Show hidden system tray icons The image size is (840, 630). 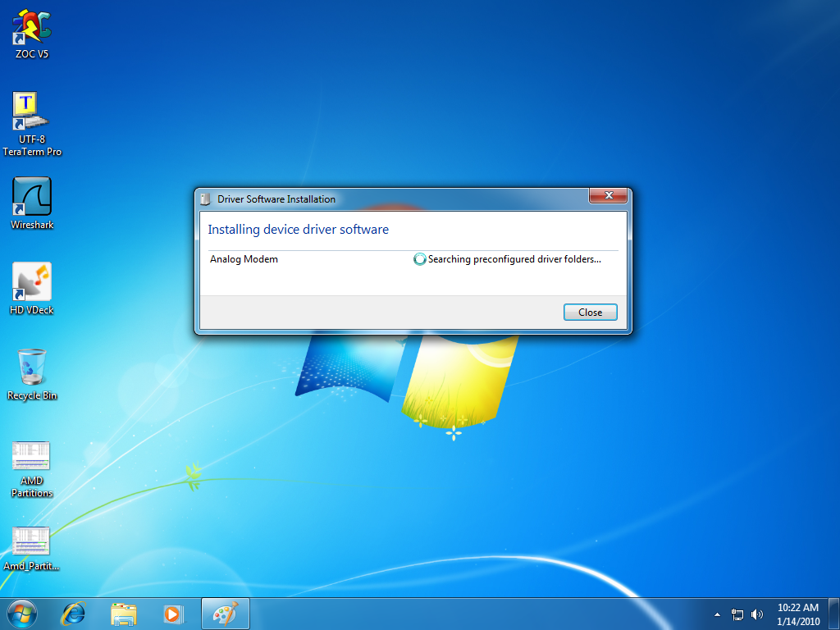(717, 614)
